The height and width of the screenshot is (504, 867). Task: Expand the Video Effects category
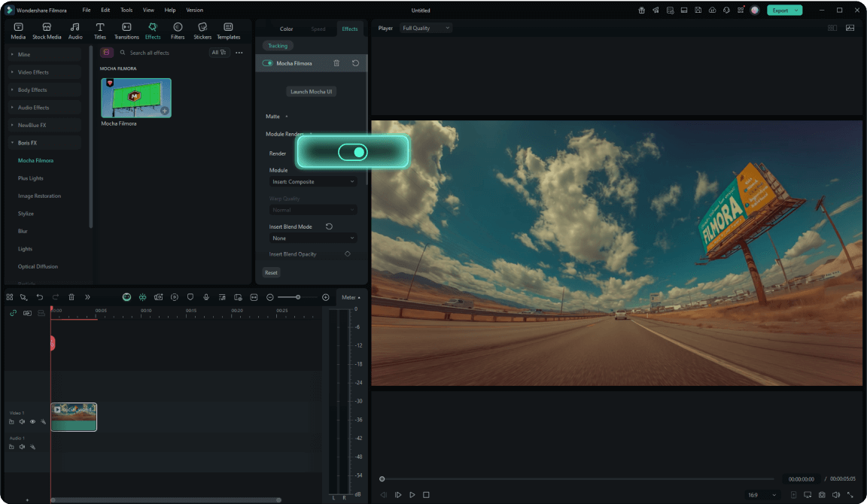click(45, 72)
